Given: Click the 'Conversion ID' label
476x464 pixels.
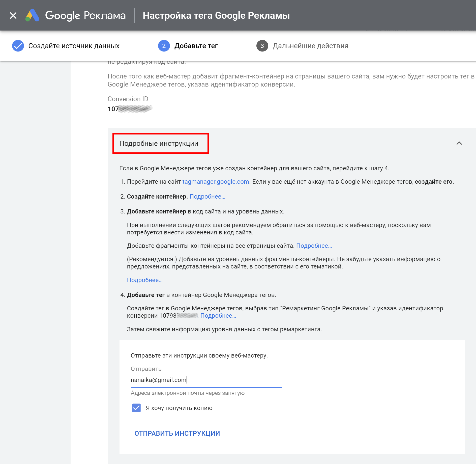Looking at the screenshot, I should (128, 99).
